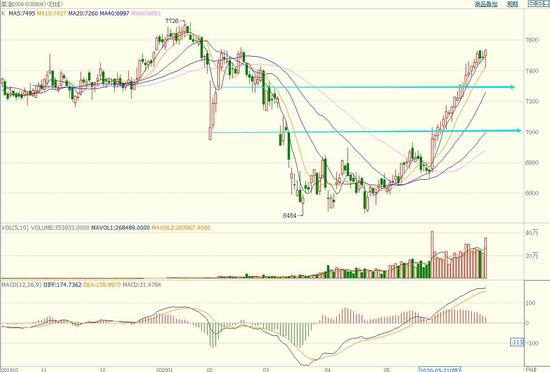Click the K label before MA5
Viewport: 550px width, 372px height.
3,13
